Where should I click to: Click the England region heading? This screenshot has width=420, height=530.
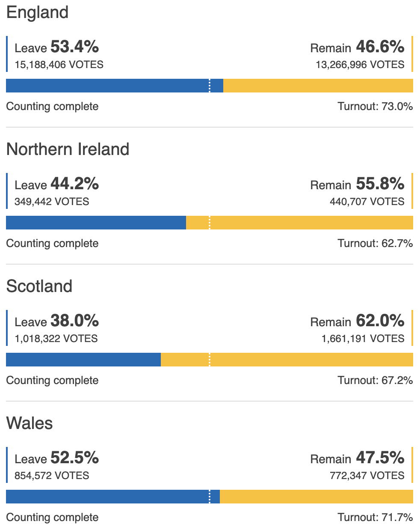[37, 12]
